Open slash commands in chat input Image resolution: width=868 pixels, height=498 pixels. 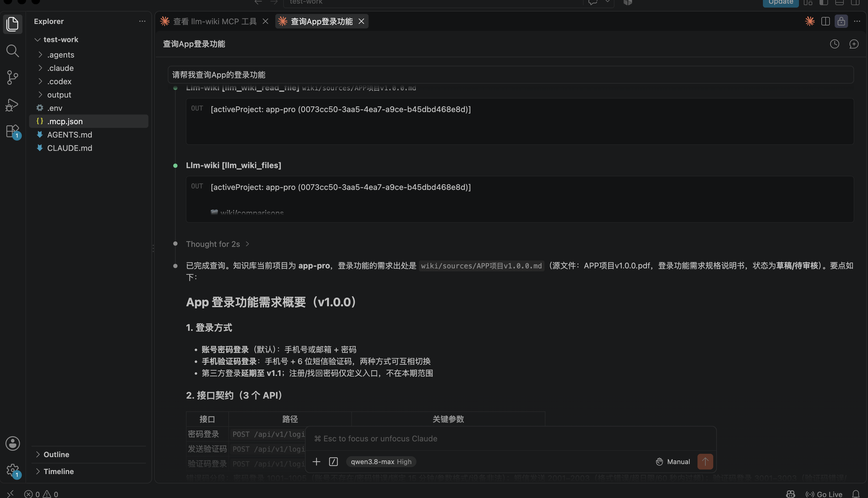333,462
